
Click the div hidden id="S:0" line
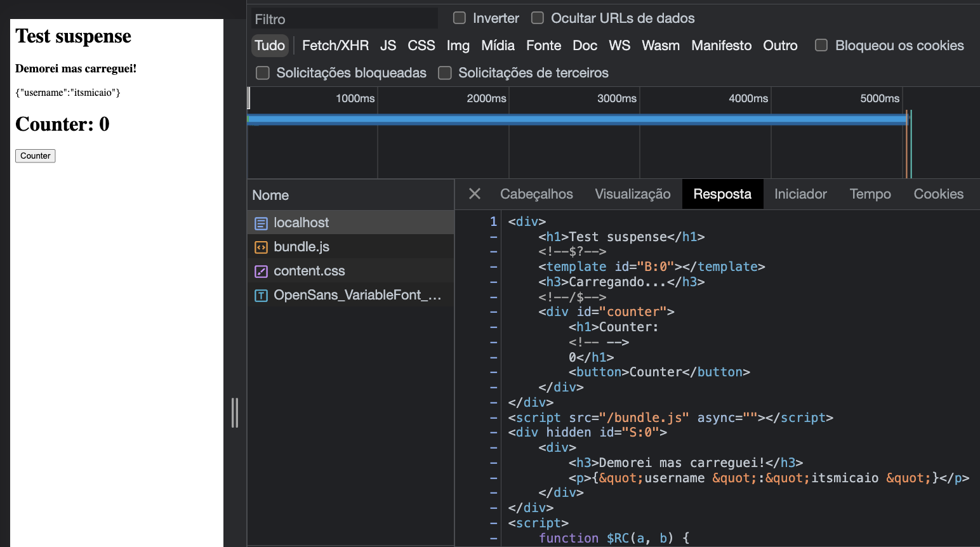pyautogui.click(x=588, y=432)
